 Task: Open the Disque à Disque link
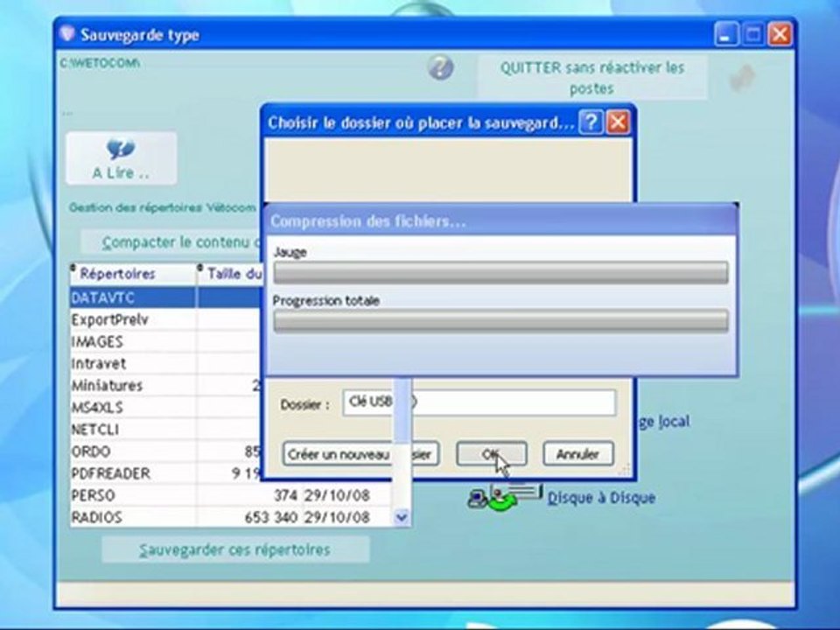tap(601, 498)
